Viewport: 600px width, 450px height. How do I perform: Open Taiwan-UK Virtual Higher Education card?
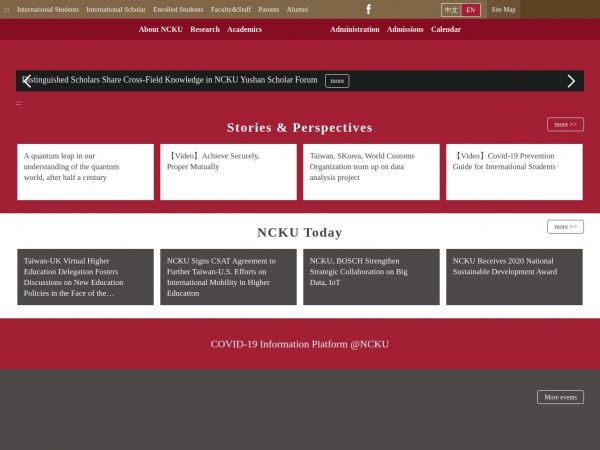click(85, 277)
